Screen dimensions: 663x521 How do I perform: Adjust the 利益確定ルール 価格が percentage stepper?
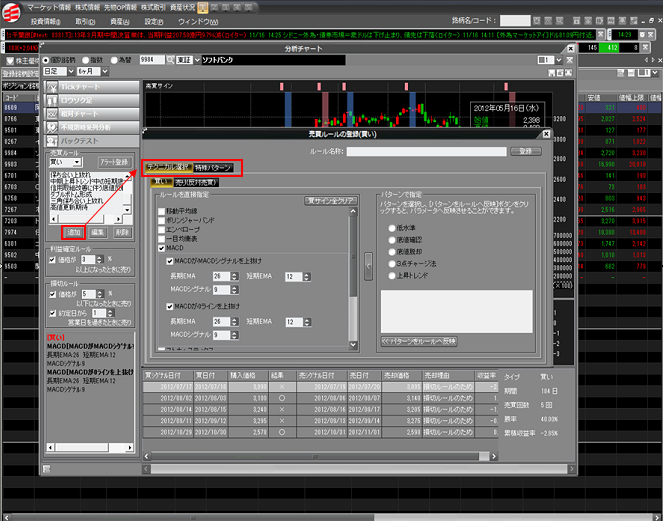[x=100, y=260]
